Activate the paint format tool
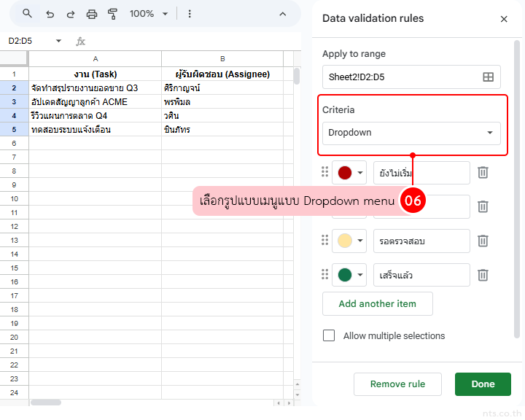The height and width of the screenshot is (420, 525). (x=113, y=14)
